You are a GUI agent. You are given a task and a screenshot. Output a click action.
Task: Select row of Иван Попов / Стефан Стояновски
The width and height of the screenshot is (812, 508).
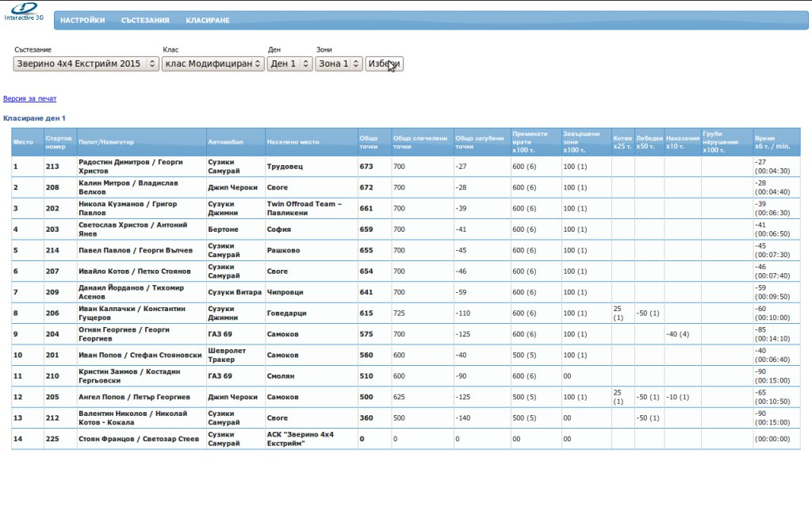click(140, 355)
